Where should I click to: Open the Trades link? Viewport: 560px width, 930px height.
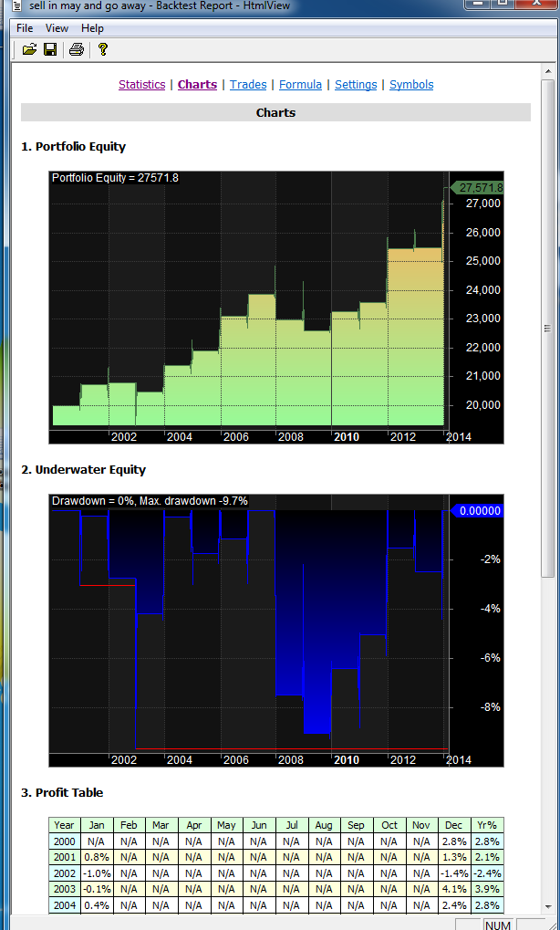point(248,84)
